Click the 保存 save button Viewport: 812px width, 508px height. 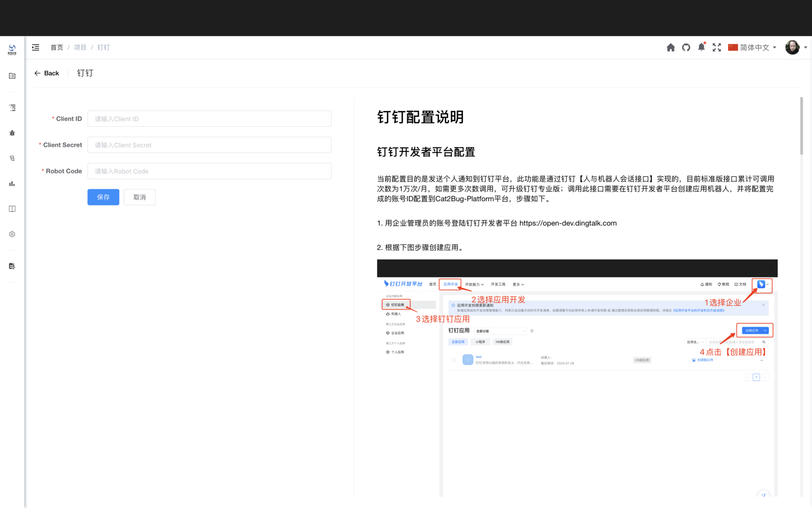tap(103, 197)
